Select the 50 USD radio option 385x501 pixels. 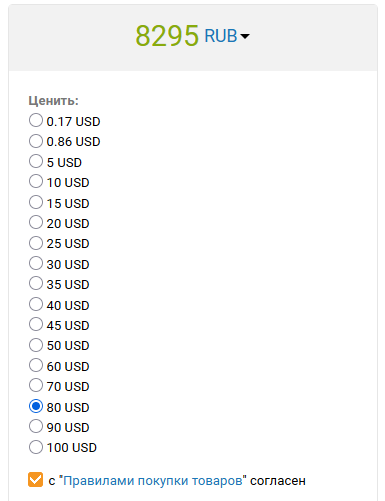click(36, 345)
